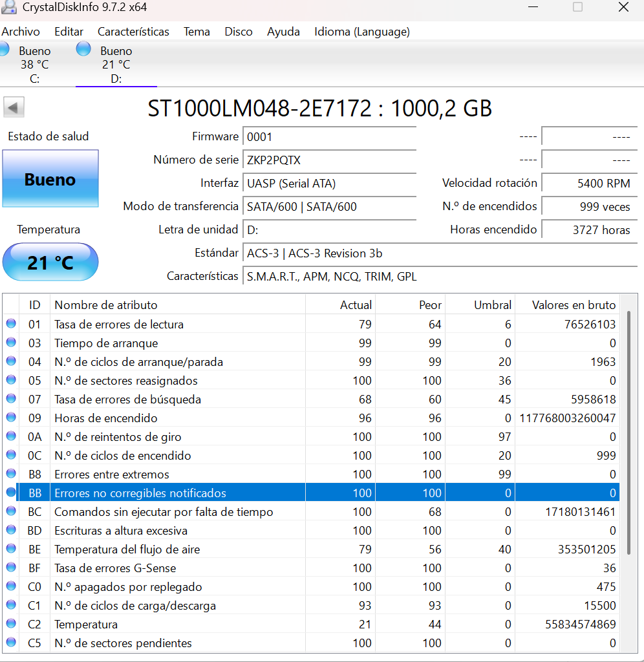Click the previous disk arrow button
Screen dimensions: 644x662
point(14,107)
